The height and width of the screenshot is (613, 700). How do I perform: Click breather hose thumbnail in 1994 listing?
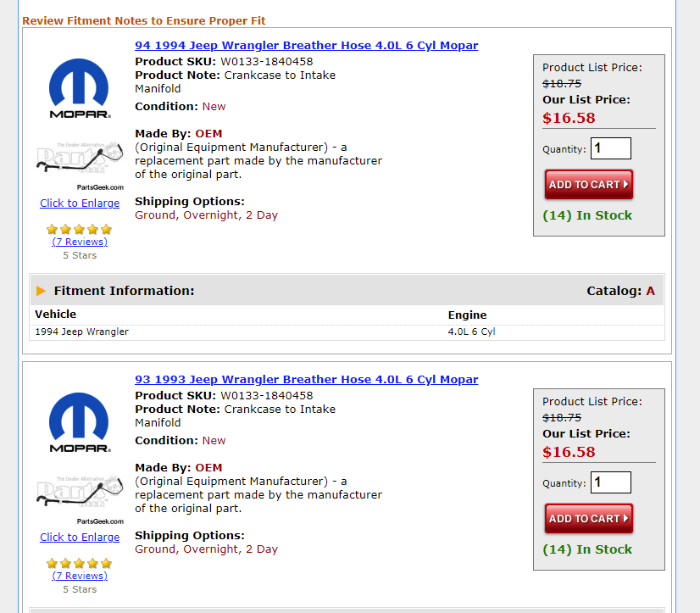[x=80, y=164]
